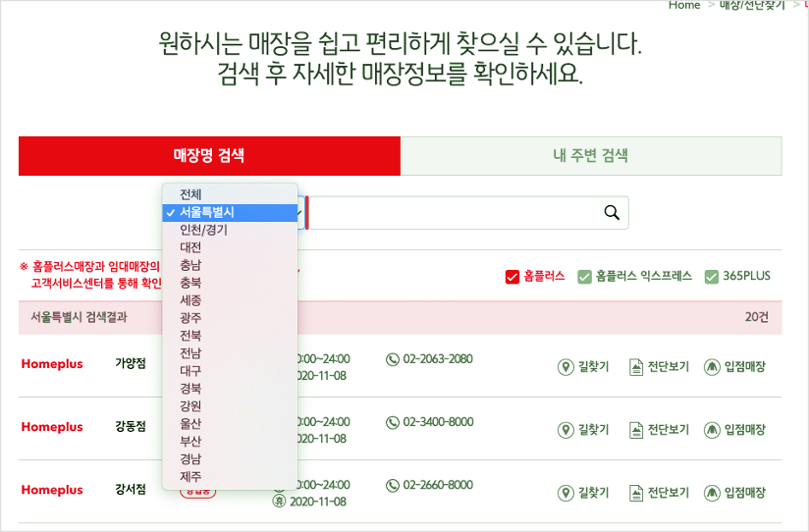This screenshot has width=809, height=532.
Task: Pick 대구 in the region list
Action: coord(230,370)
